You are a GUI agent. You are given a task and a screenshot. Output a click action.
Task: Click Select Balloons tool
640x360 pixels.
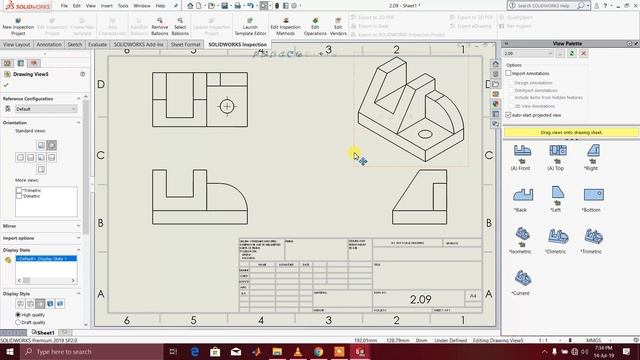pyautogui.click(x=180, y=27)
